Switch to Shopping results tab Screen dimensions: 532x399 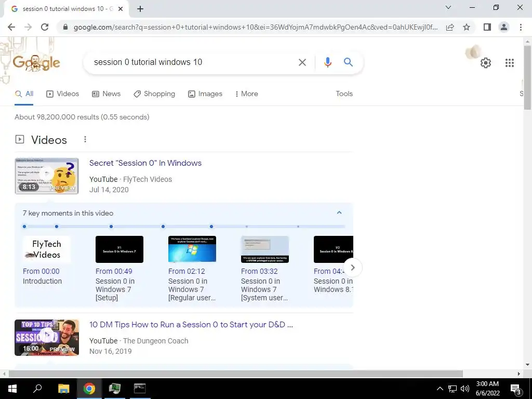pos(154,94)
